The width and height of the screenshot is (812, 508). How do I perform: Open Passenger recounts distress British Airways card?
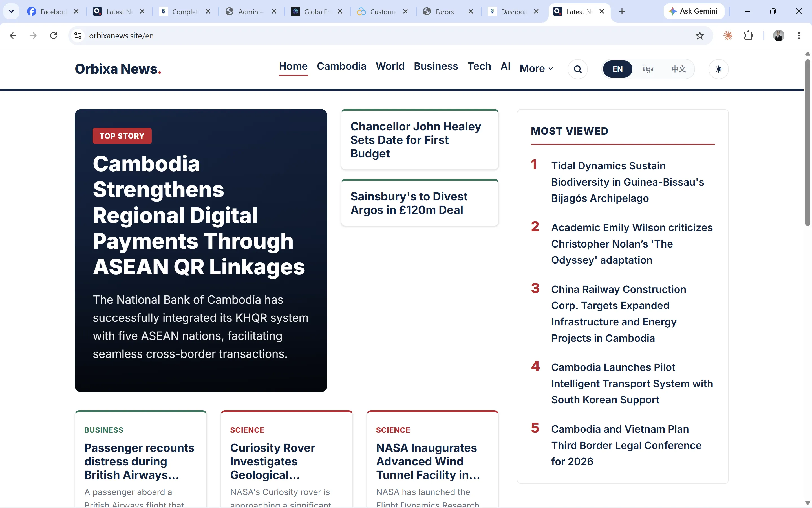point(139,461)
